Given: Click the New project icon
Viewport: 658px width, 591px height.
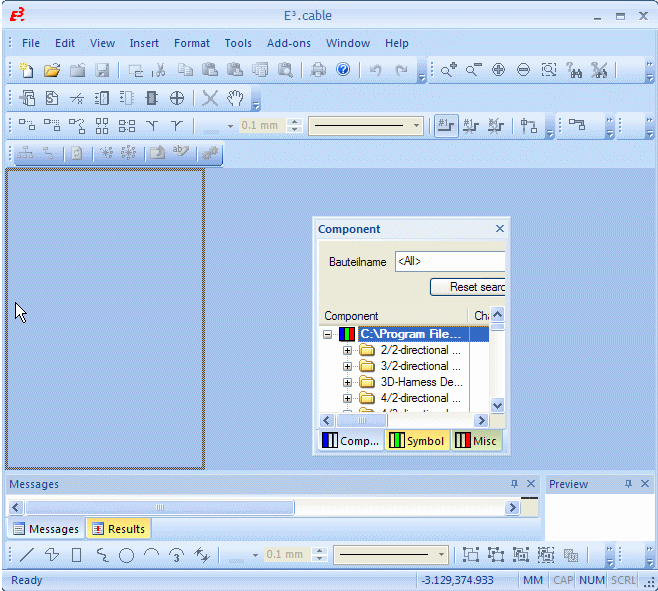Looking at the screenshot, I should coord(26,70).
